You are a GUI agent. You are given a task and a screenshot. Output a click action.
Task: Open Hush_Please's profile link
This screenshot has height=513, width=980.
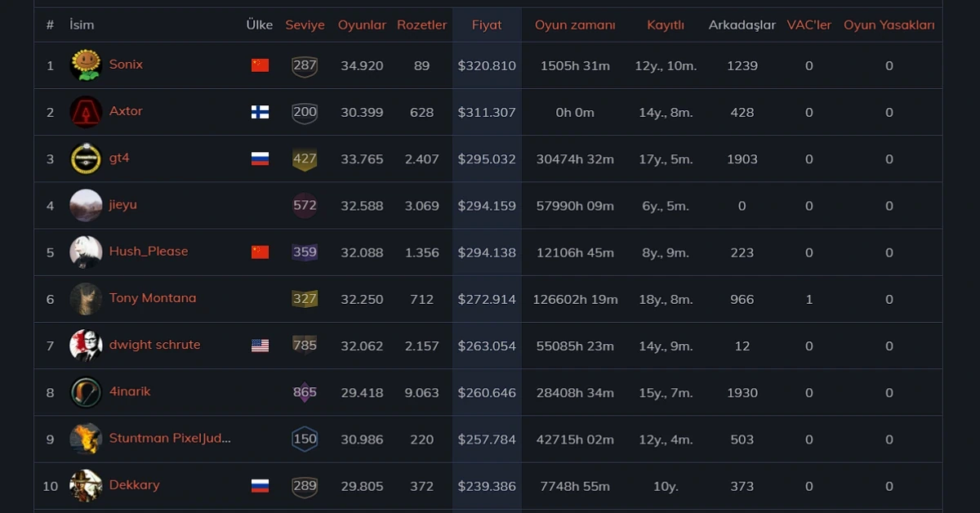(x=148, y=252)
